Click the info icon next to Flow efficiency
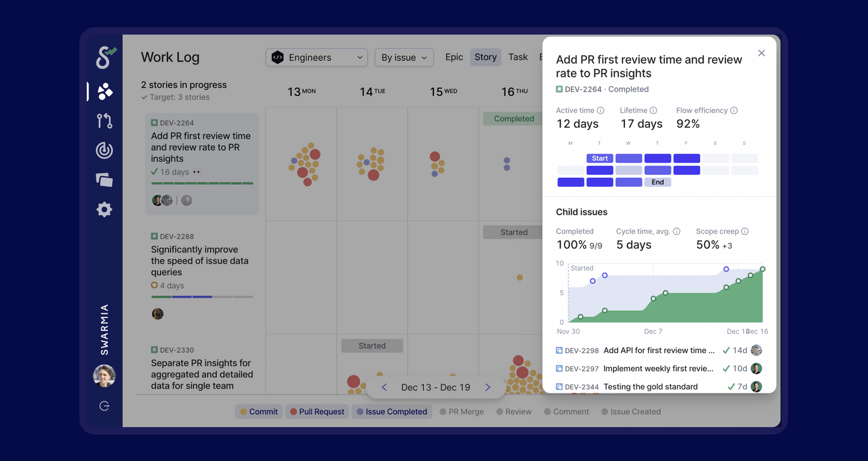The height and width of the screenshot is (461, 868). (733, 110)
